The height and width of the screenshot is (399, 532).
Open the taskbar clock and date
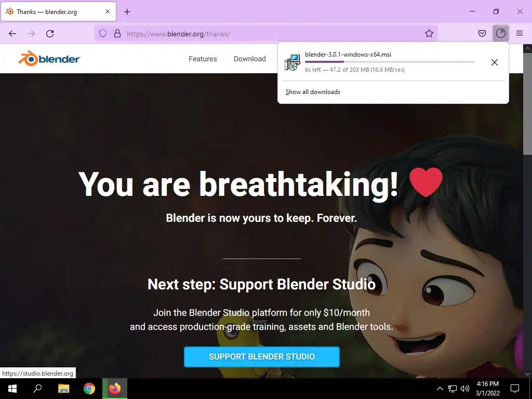(487, 389)
